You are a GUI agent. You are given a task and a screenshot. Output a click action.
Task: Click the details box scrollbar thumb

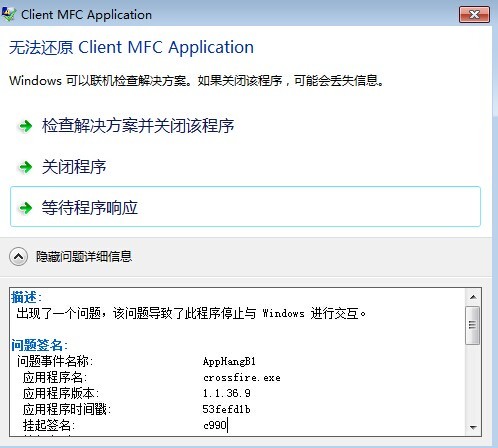pos(473,325)
